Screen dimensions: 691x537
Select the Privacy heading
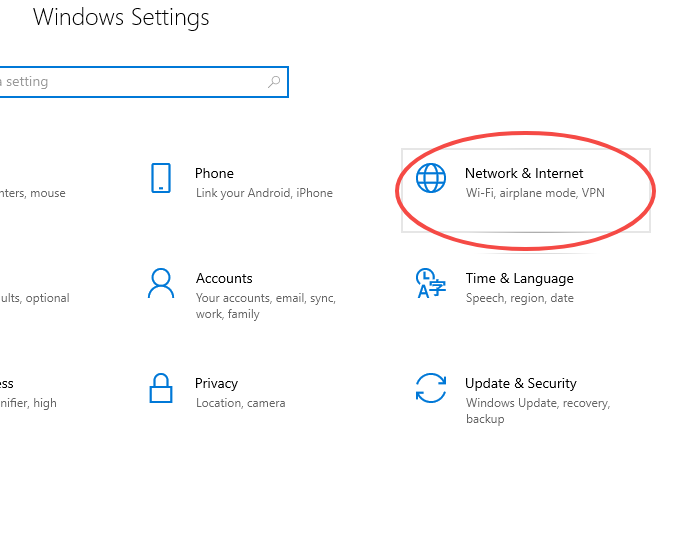tap(216, 384)
